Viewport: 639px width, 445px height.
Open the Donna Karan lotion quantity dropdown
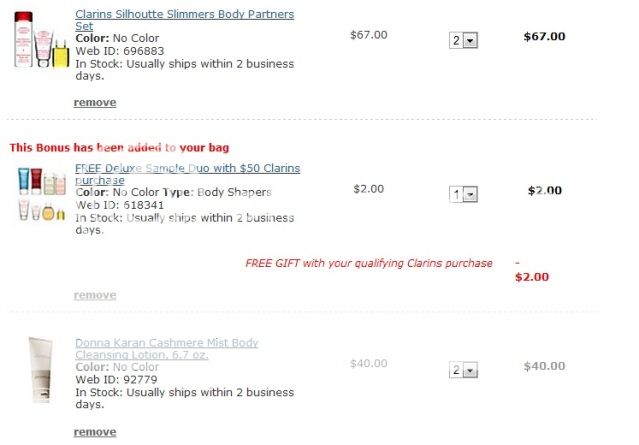[x=464, y=370]
